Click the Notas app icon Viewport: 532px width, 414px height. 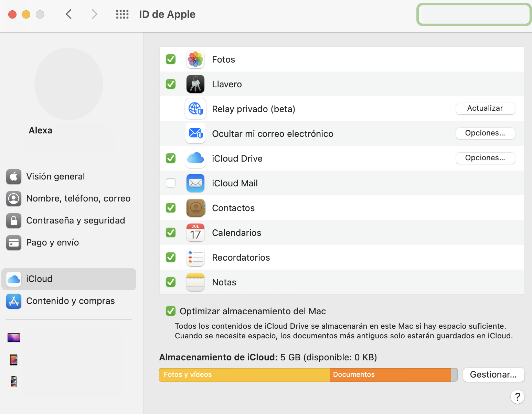[195, 282]
